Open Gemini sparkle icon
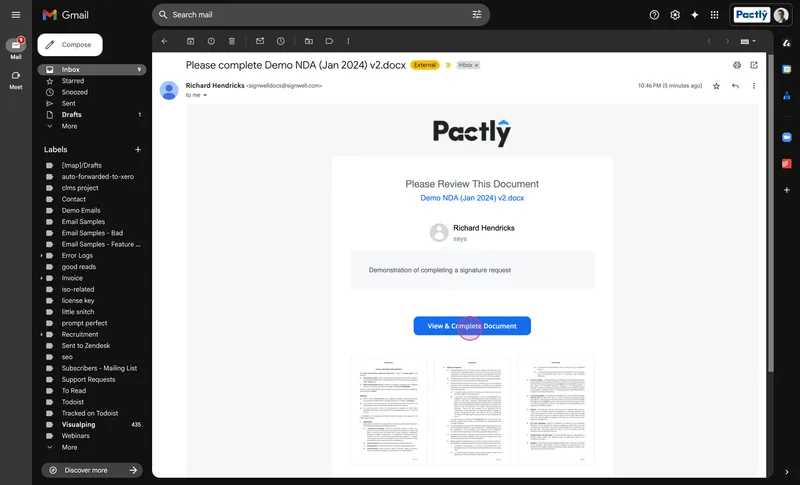The width and height of the screenshot is (800, 485). tap(694, 15)
